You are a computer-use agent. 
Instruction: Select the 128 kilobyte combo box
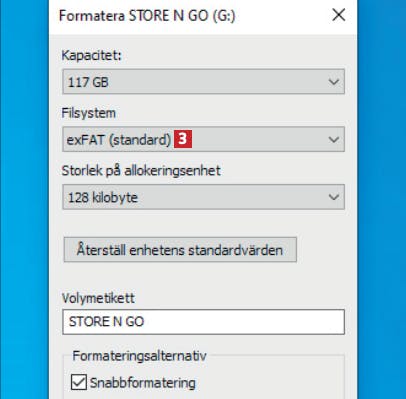pos(203,197)
